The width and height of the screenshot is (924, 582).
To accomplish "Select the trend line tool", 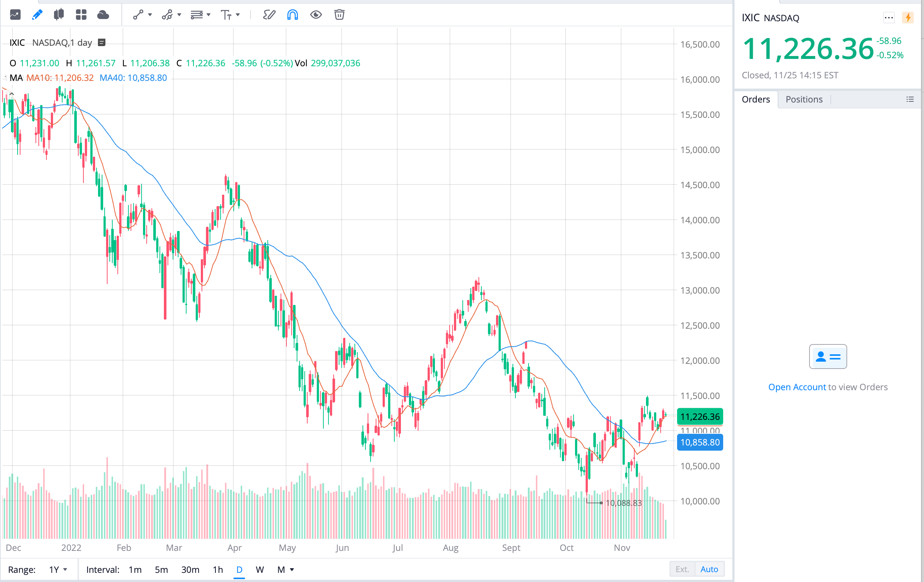I will point(138,15).
